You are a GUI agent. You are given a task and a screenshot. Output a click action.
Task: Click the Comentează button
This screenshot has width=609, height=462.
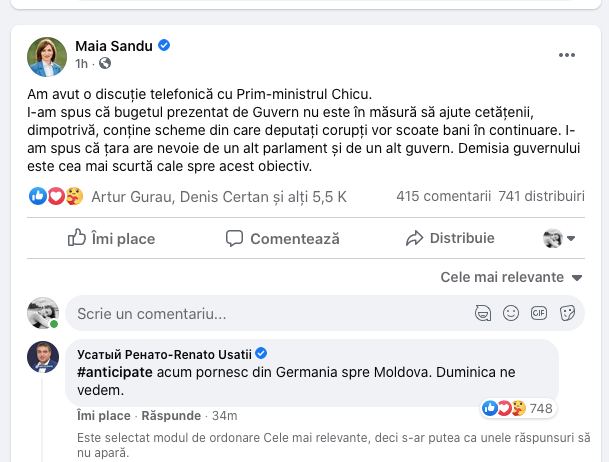tap(283, 238)
